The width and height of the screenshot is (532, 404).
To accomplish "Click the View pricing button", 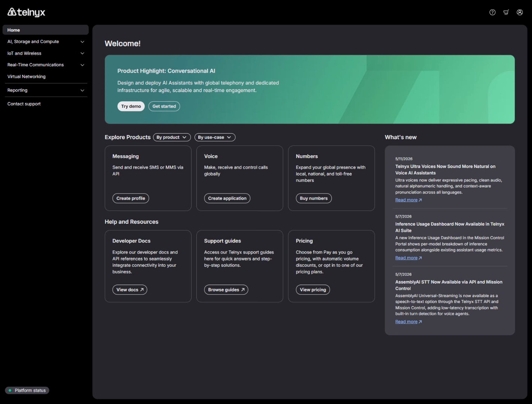I will (313, 290).
